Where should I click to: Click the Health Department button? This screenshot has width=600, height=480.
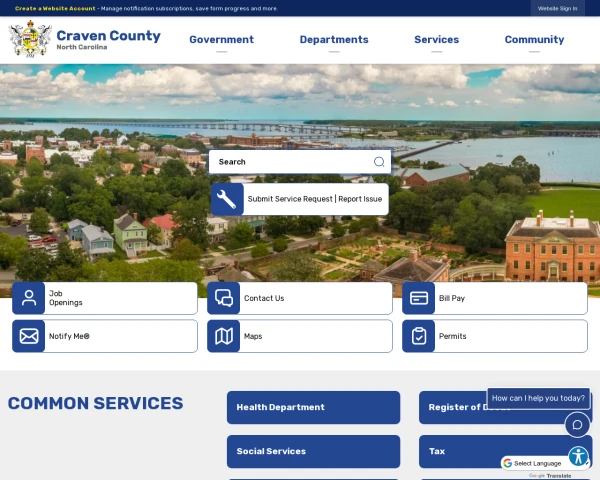coord(313,407)
